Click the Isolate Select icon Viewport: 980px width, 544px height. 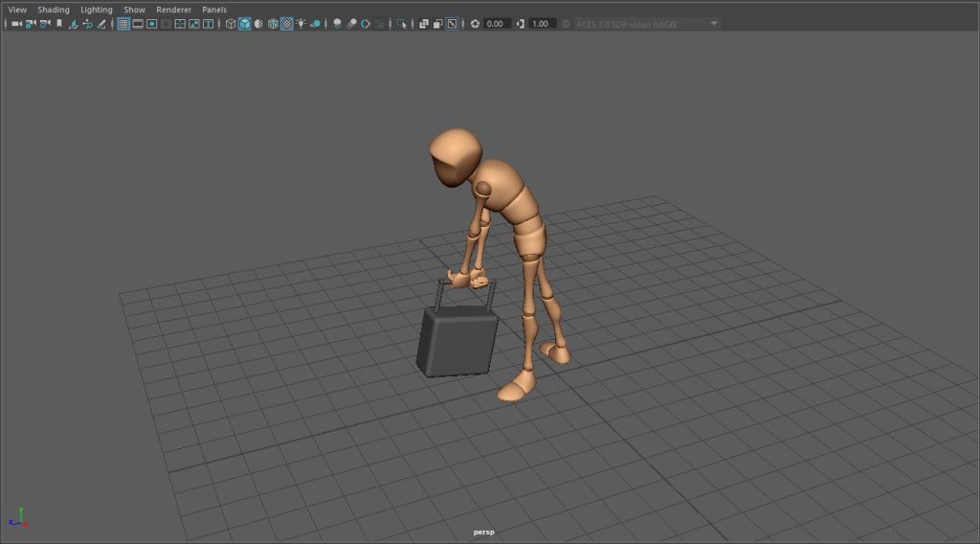pos(401,24)
